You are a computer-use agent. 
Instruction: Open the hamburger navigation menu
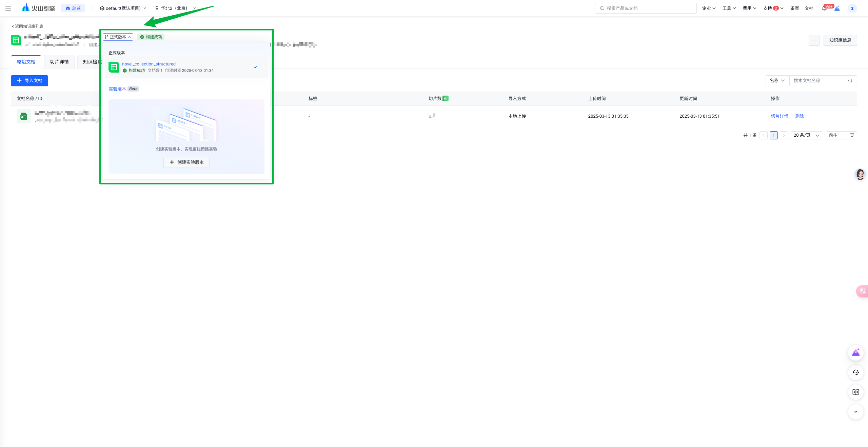point(8,8)
